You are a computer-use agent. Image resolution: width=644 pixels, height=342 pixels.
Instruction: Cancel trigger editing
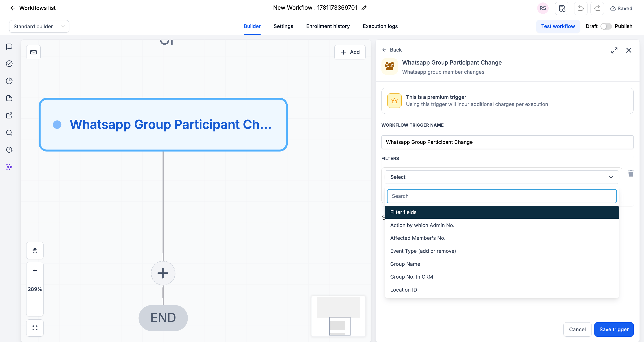coord(577,329)
